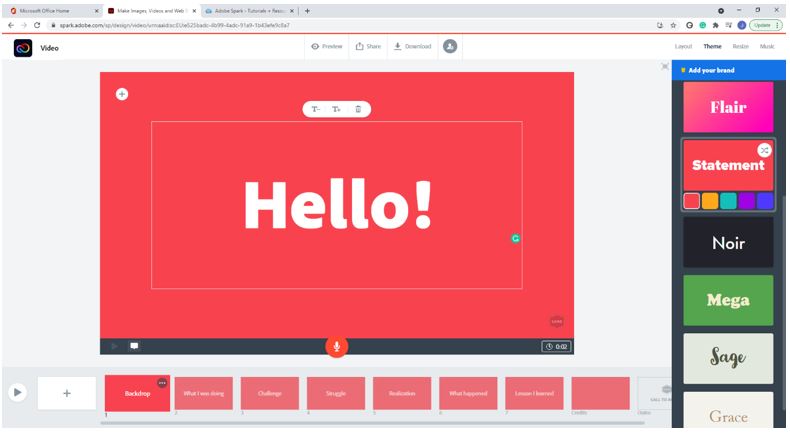Switch to the Music tab
The image size is (790, 434).
[x=767, y=46]
